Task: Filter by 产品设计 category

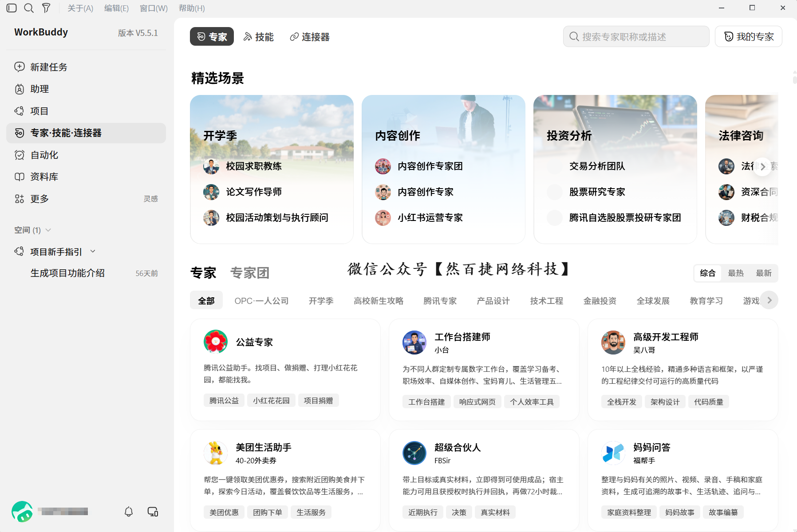Action: pyautogui.click(x=493, y=301)
